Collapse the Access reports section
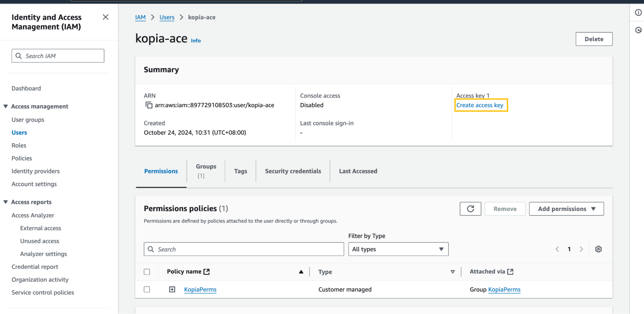The height and width of the screenshot is (314, 644). click(x=5, y=202)
